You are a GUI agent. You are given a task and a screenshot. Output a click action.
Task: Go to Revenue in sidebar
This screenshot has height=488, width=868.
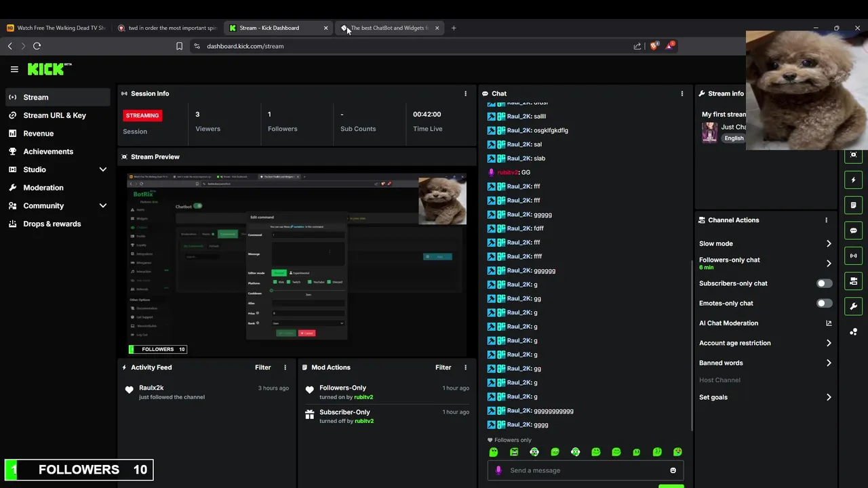pos(58,134)
